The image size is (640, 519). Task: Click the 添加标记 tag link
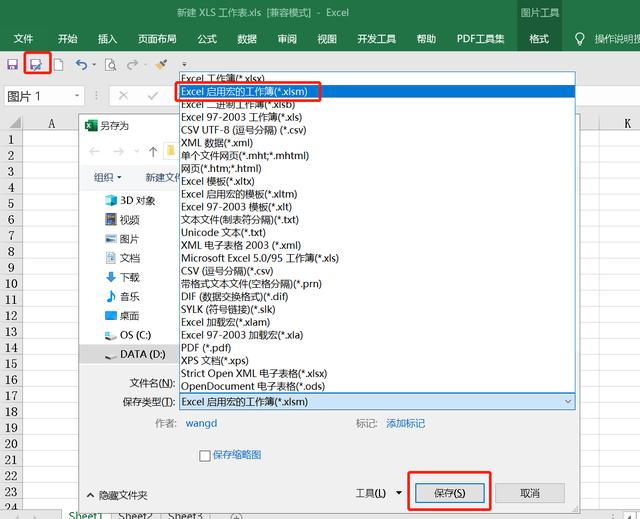(405, 424)
